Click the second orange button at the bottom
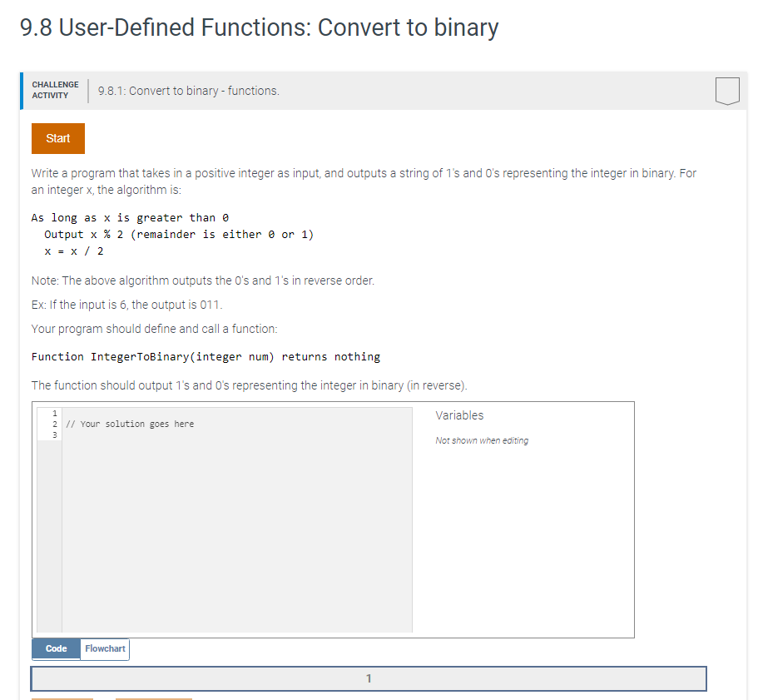The image size is (758, 700). [154, 698]
